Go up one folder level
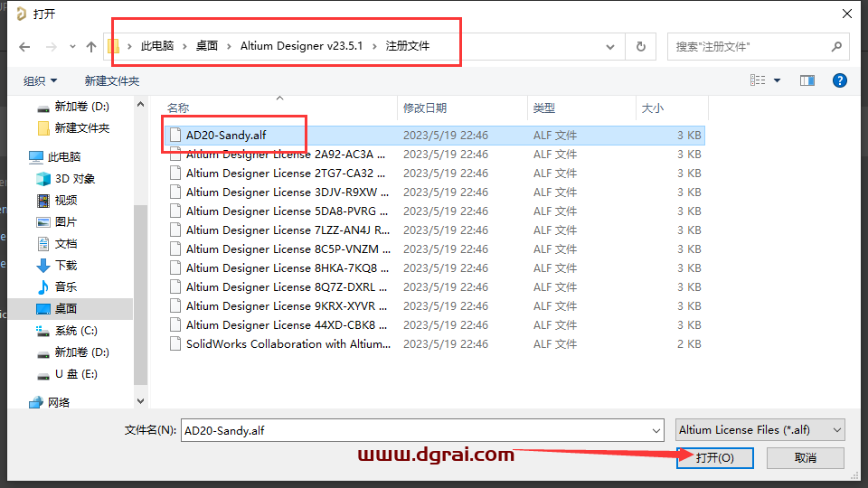 coord(91,47)
